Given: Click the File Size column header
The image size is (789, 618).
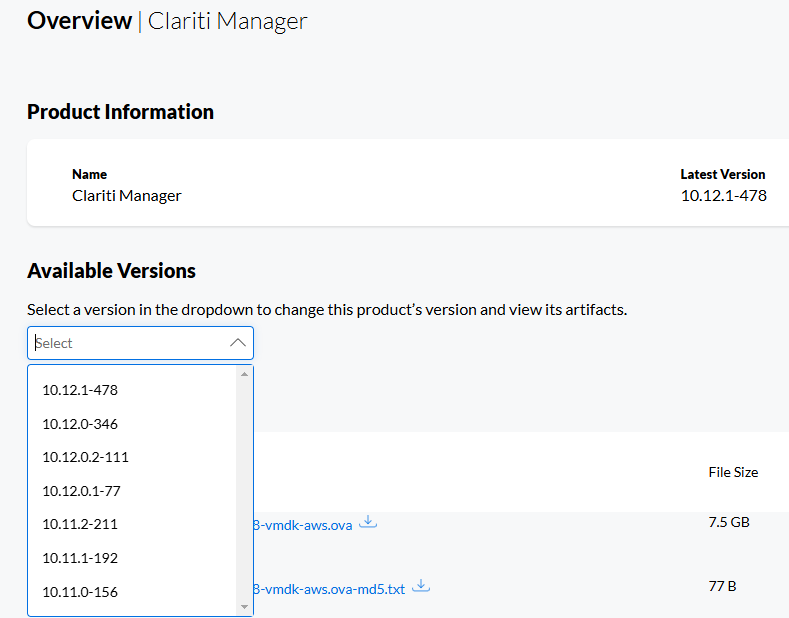Looking at the screenshot, I should 732,472.
